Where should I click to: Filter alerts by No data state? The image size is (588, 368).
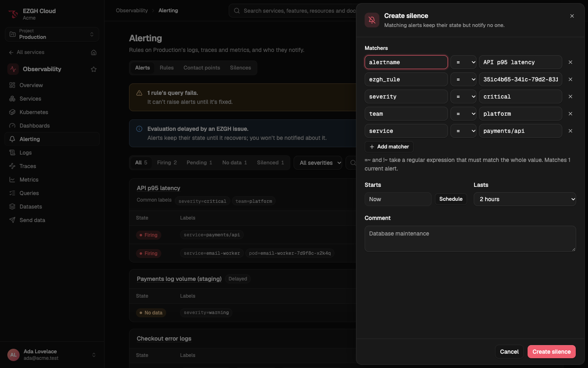tap(235, 163)
